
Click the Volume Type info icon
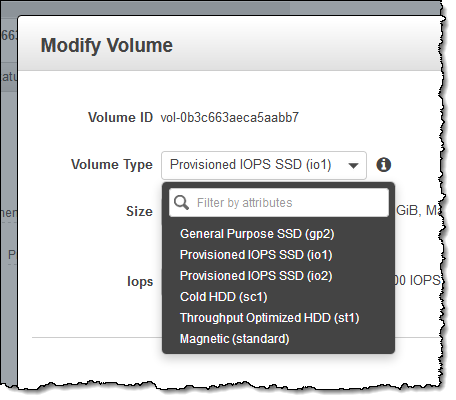tap(383, 165)
